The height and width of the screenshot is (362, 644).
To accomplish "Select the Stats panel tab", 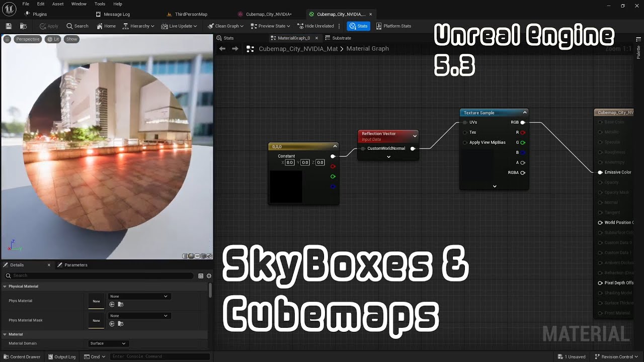I will [x=225, y=38].
